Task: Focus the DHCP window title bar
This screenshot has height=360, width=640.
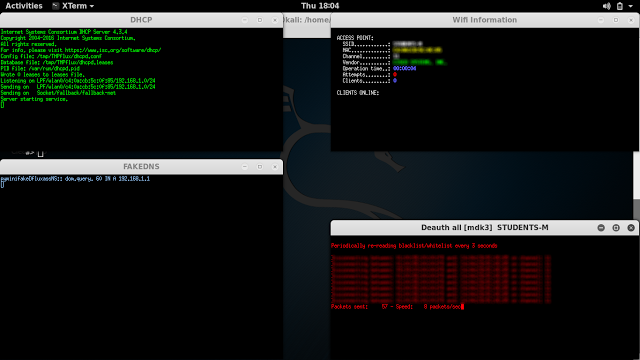Action: [x=141, y=20]
